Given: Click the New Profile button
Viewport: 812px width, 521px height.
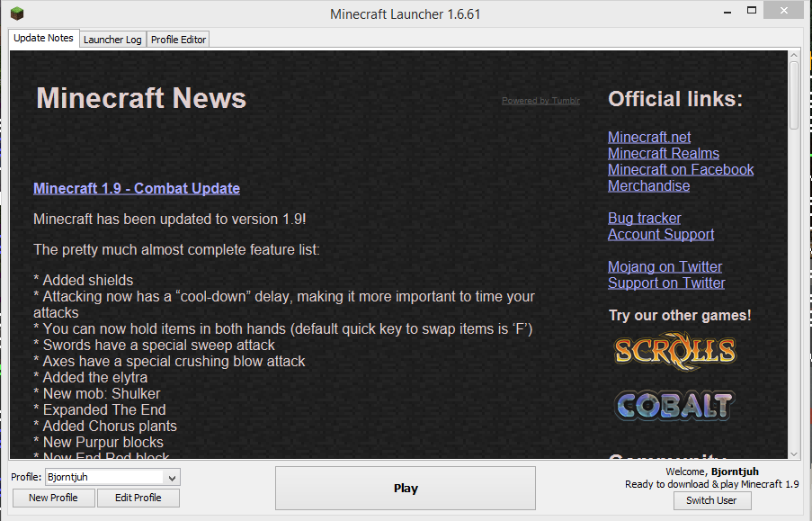Looking at the screenshot, I should pyautogui.click(x=53, y=498).
